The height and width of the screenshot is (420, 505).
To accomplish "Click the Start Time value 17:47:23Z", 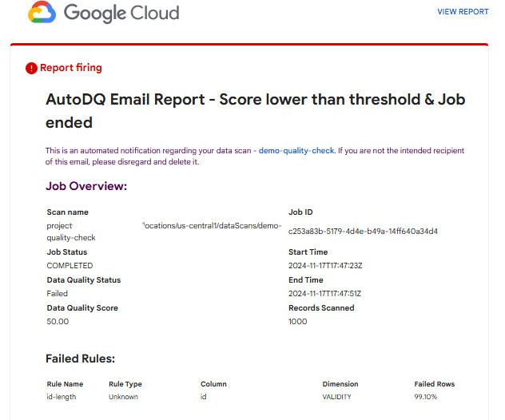I will point(324,265).
